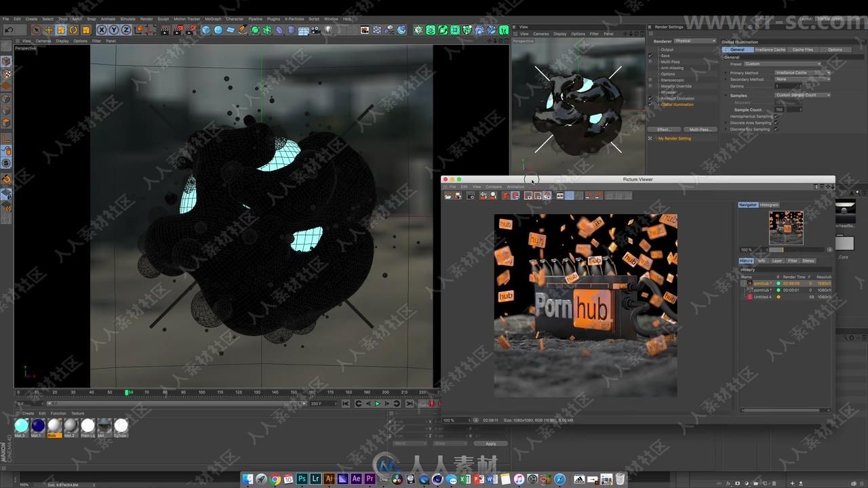Toggle the Save checkbox in Render Settings

[x=650, y=56]
